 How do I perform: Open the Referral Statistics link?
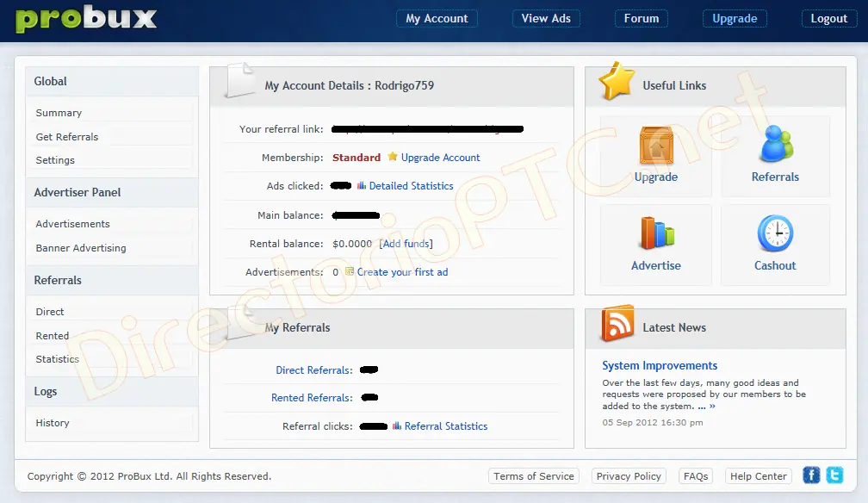pyautogui.click(x=446, y=426)
